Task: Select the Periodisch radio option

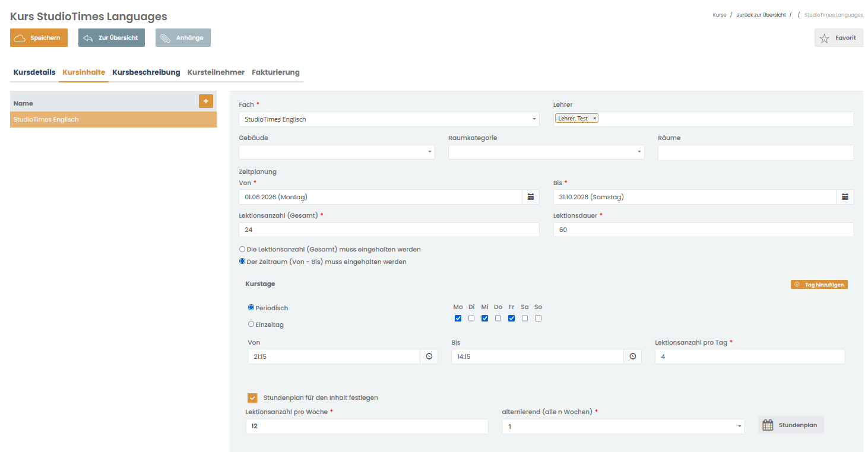Action: (251, 307)
